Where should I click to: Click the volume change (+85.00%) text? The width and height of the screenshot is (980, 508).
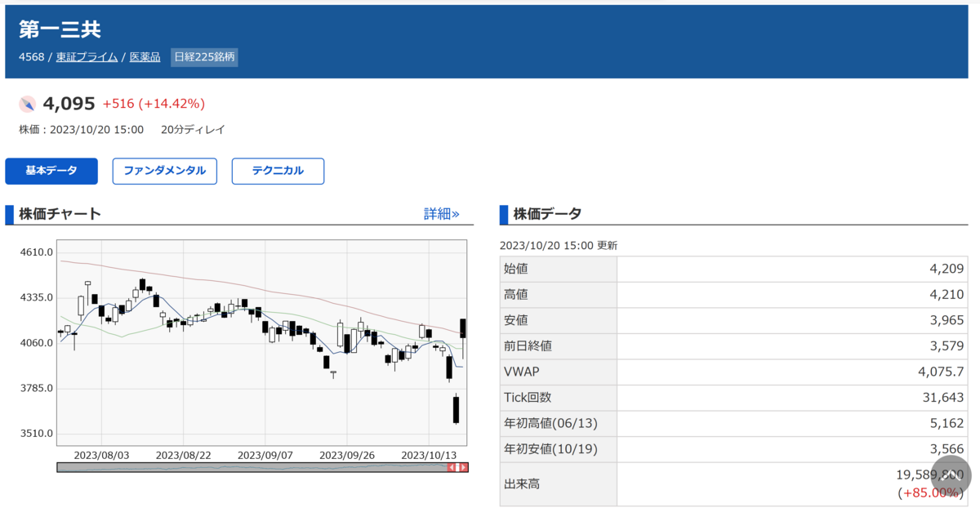[x=930, y=492]
